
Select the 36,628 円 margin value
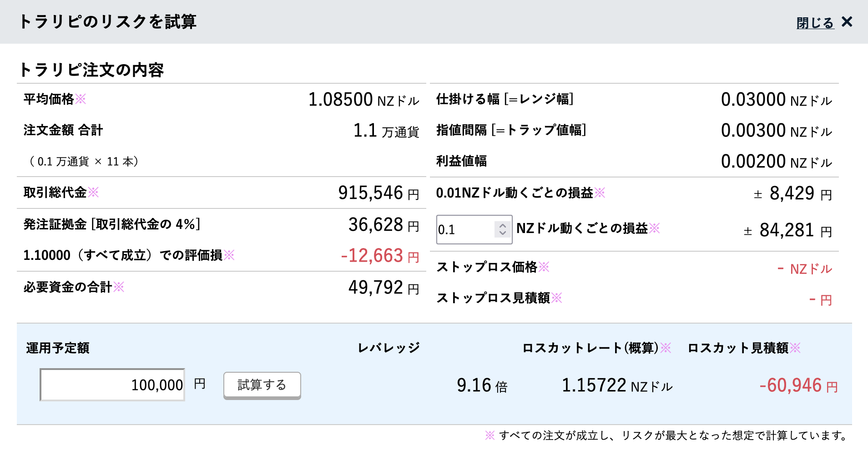(x=384, y=225)
